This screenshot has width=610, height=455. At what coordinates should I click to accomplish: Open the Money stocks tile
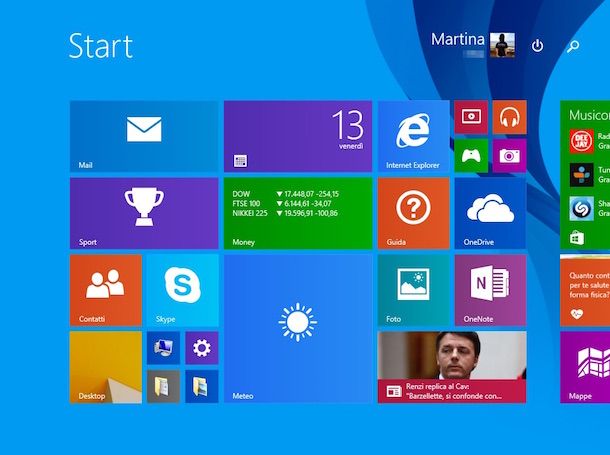click(x=298, y=213)
